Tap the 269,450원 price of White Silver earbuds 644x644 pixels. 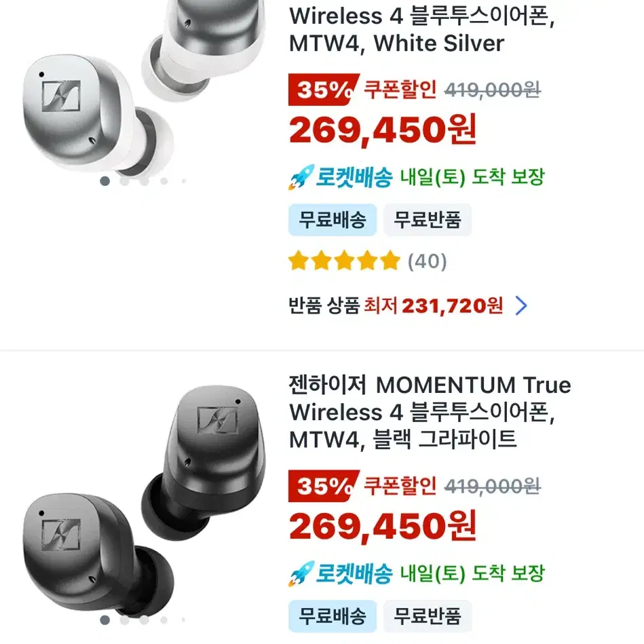(383, 130)
